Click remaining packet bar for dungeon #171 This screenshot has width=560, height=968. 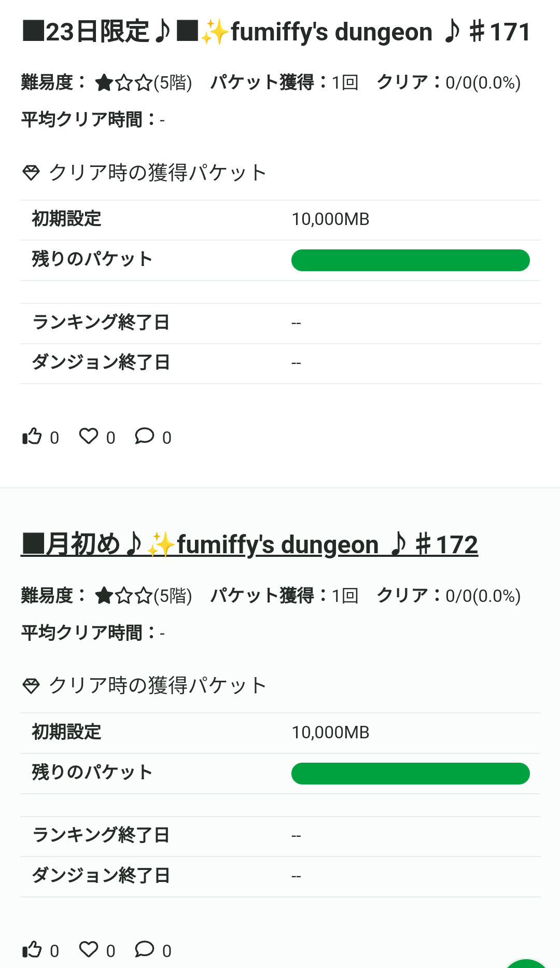410,260
